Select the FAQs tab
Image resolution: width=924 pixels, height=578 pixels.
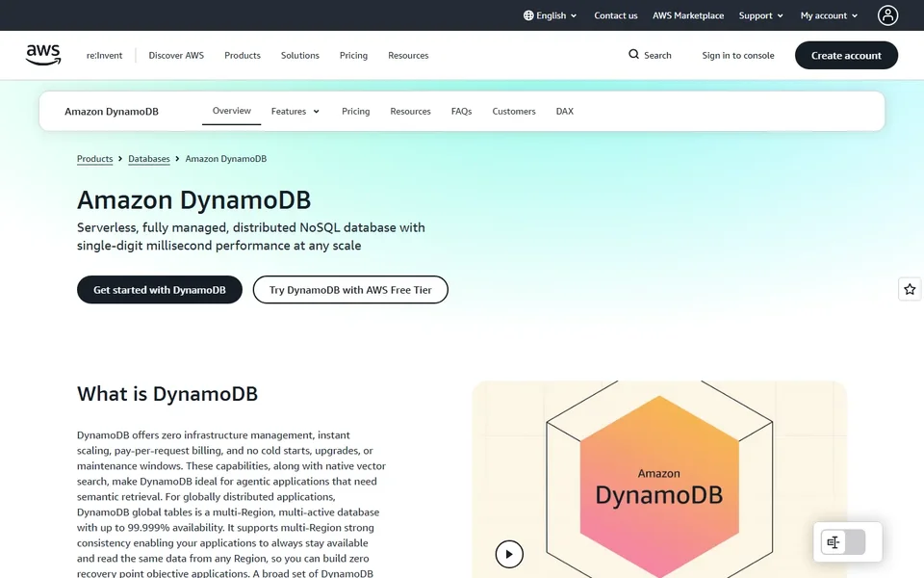coord(461,111)
